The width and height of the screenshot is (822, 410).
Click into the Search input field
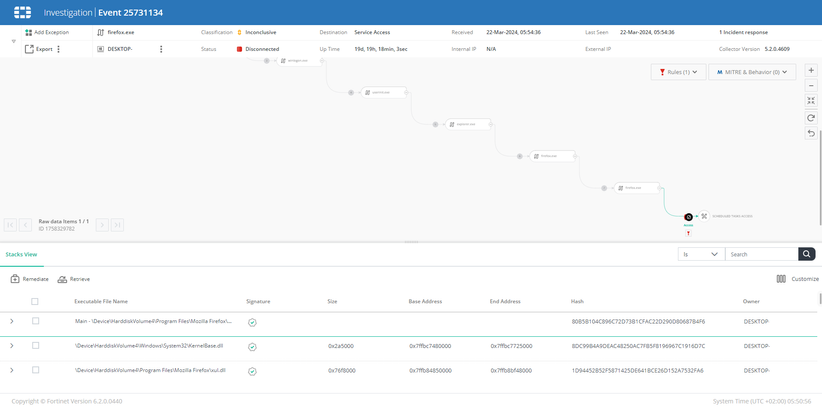760,255
